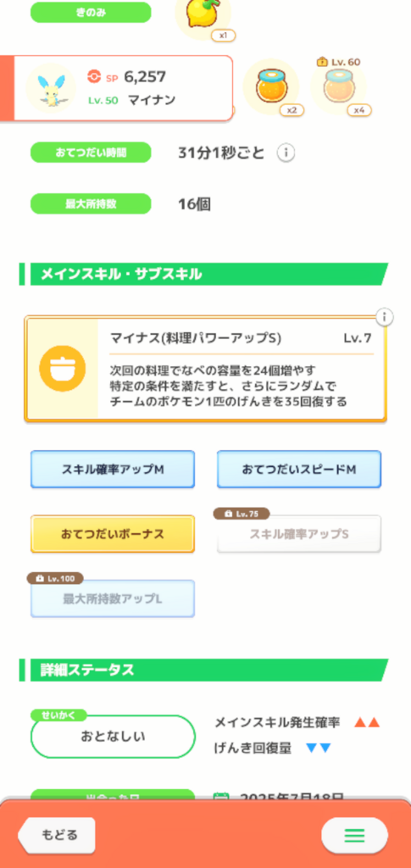Tap the きのみ green label
This screenshot has height=868, width=411.
(x=91, y=12)
